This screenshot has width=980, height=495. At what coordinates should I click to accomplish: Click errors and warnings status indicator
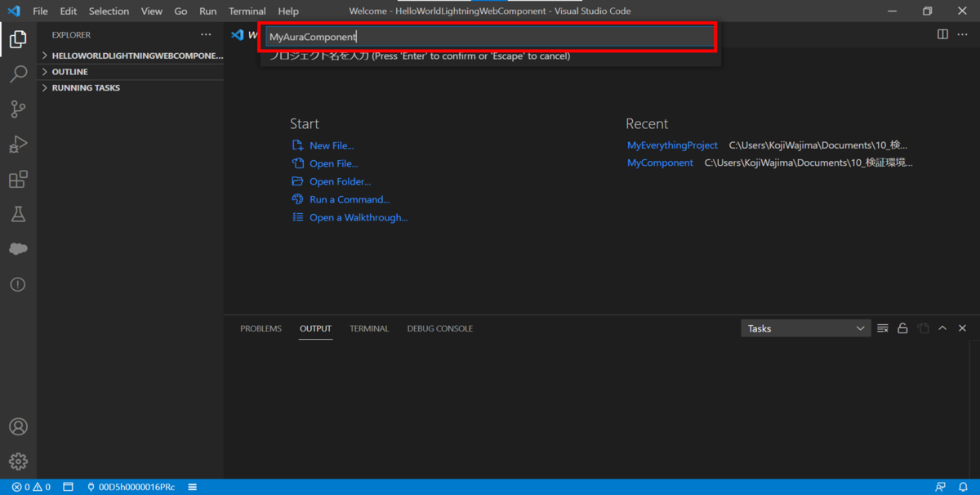coord(31,487)
